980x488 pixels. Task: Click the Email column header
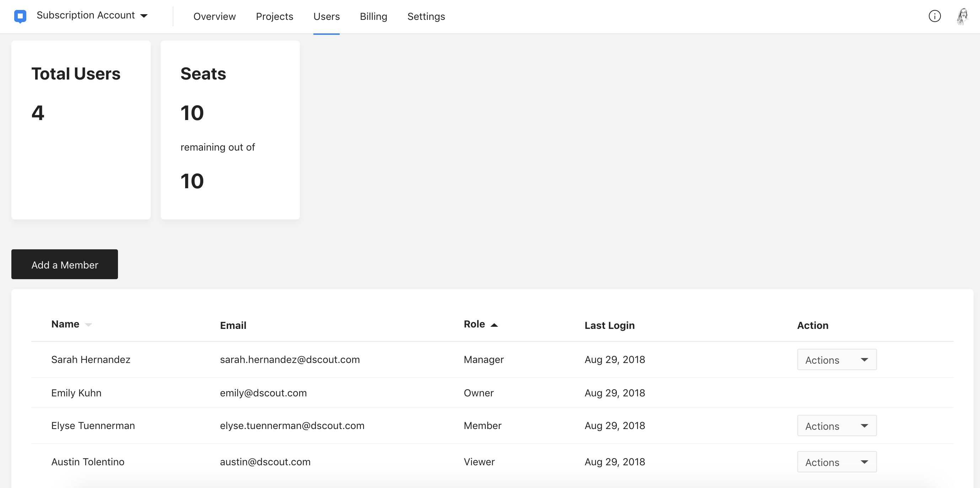pyautogui.click(x=233, y=325)
